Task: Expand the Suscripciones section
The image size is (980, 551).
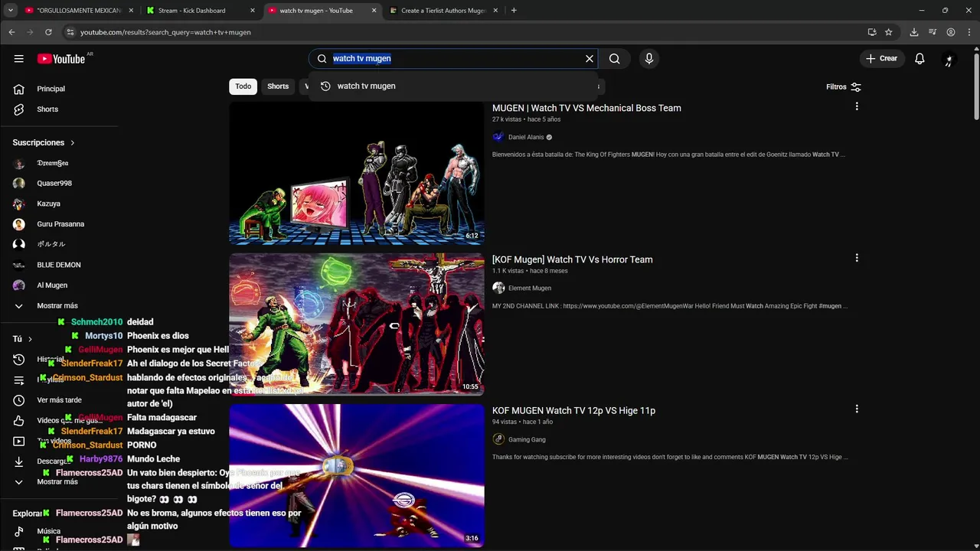Action: click(44, 142)
